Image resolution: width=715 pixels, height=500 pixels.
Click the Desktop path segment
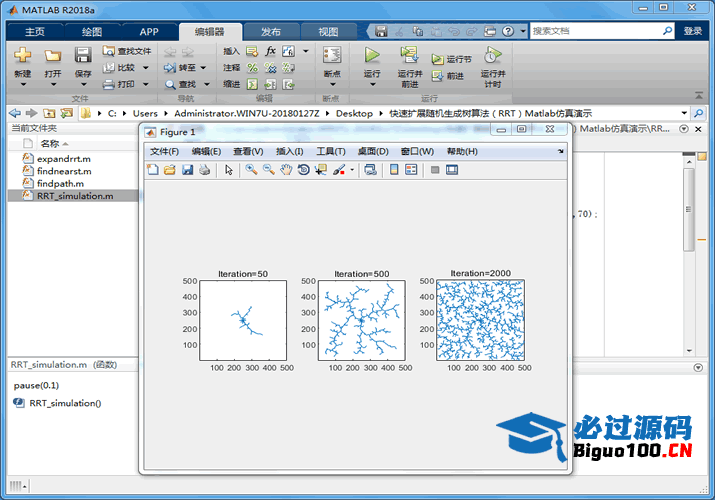(354, 113)
